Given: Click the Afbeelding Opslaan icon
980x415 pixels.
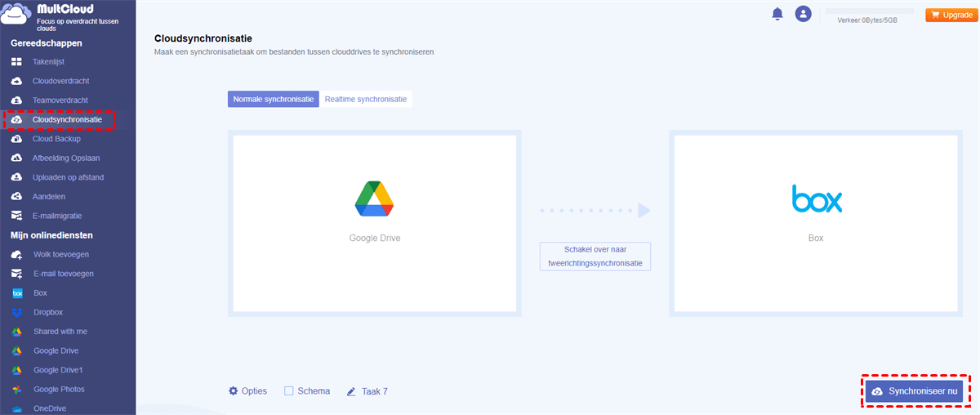Looking at the screenshot, I should (16, 158).
